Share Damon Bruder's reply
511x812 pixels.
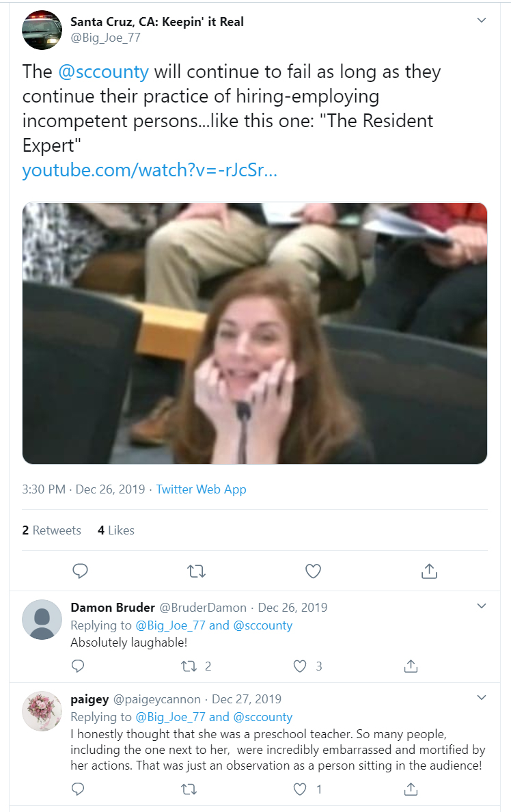click(411, 666)
